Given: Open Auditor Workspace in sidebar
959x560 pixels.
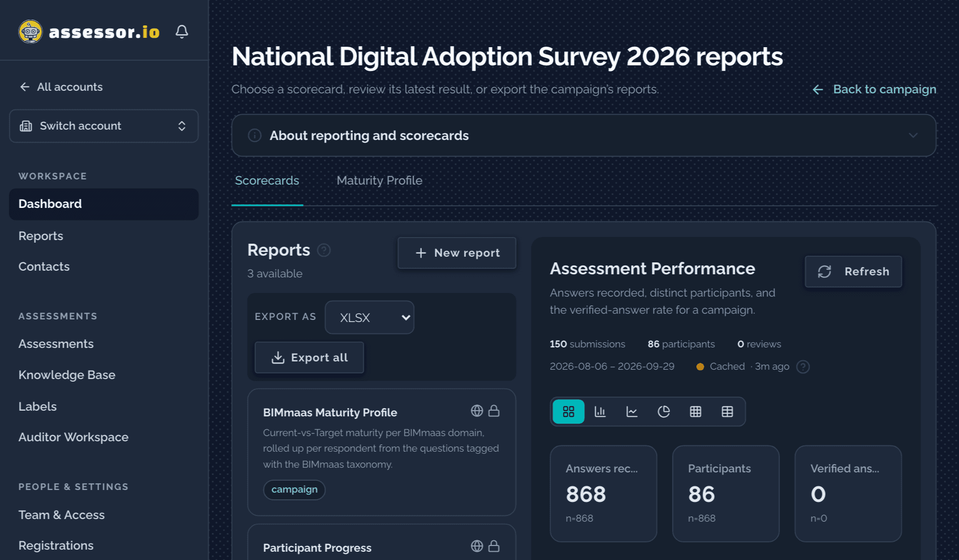Looking at the screenshot, I should [x=74, y=437].
